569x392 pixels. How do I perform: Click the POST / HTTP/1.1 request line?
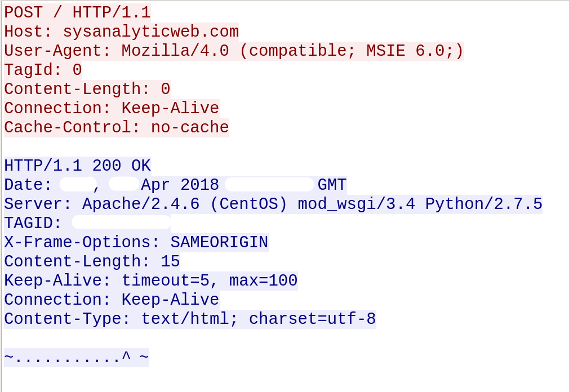[77, 12]
